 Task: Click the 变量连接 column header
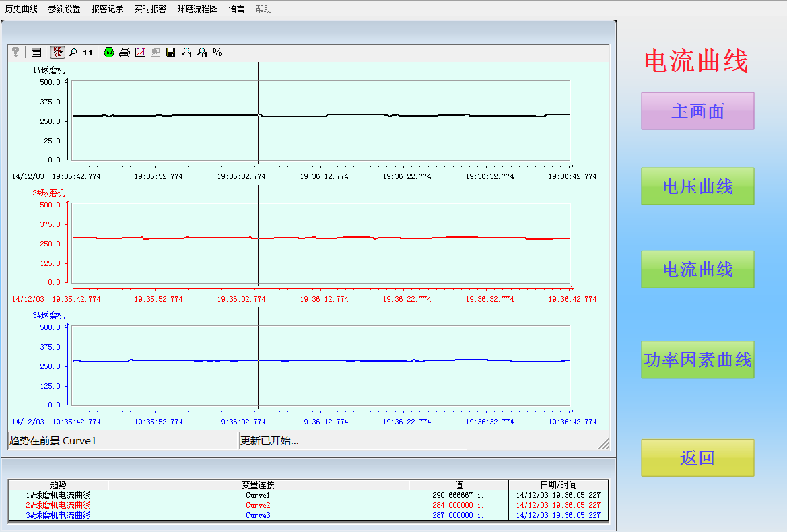point(258,485)
